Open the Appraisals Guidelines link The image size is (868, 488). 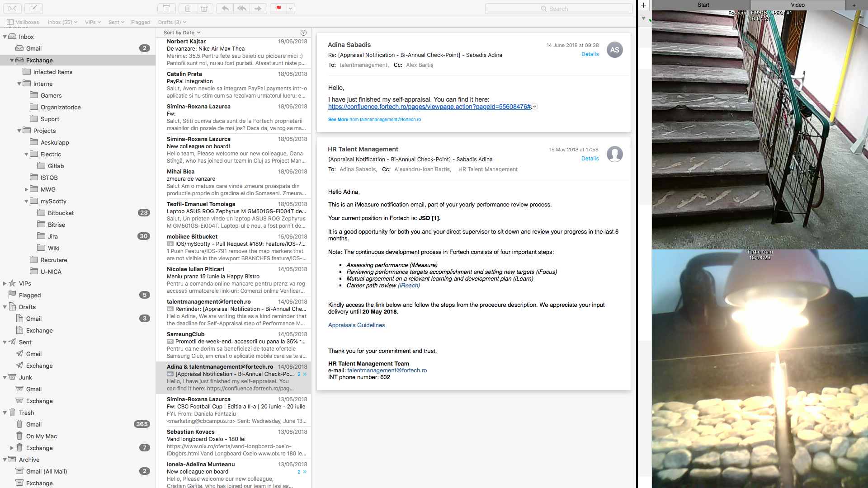coord(357,325)
